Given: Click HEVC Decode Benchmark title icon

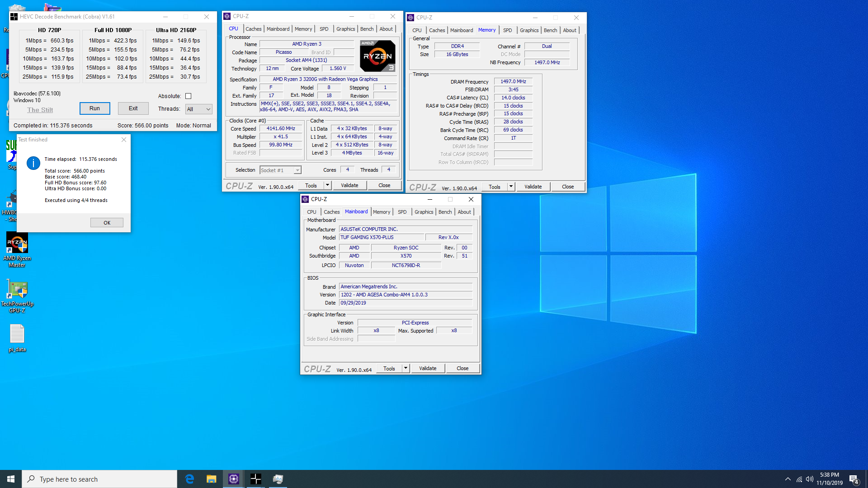Looking at the screenshot, I should tap(14, 17).
